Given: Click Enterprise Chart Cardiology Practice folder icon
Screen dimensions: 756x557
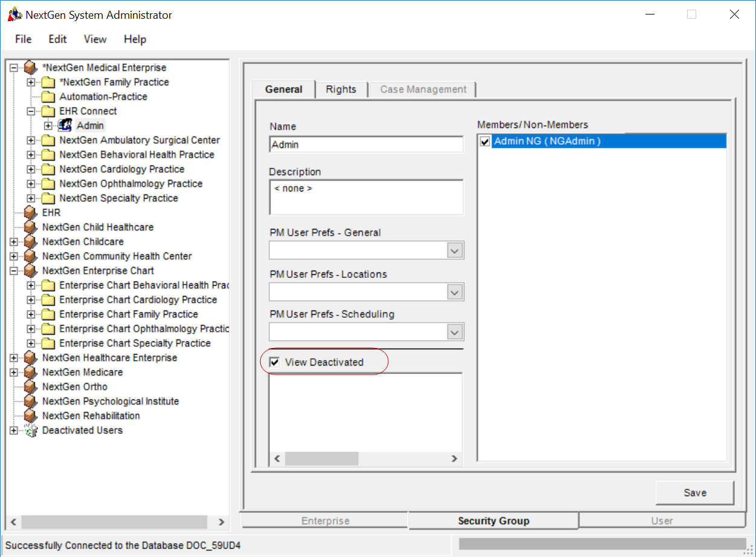Looking at the screenshot, I should [x=48, y=300].
